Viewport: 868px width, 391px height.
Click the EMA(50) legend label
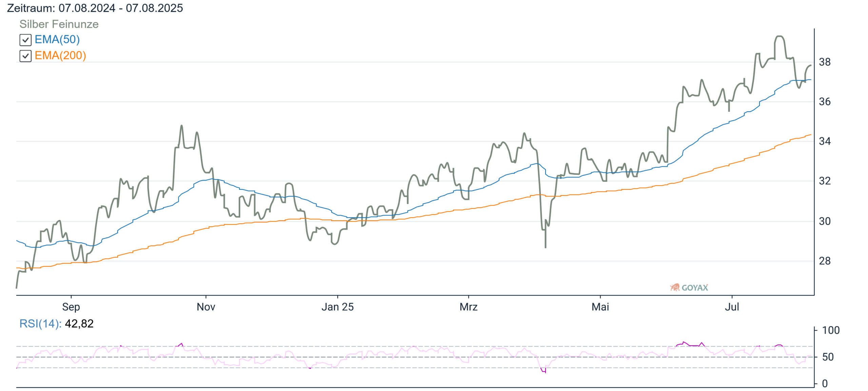(57, 40)
